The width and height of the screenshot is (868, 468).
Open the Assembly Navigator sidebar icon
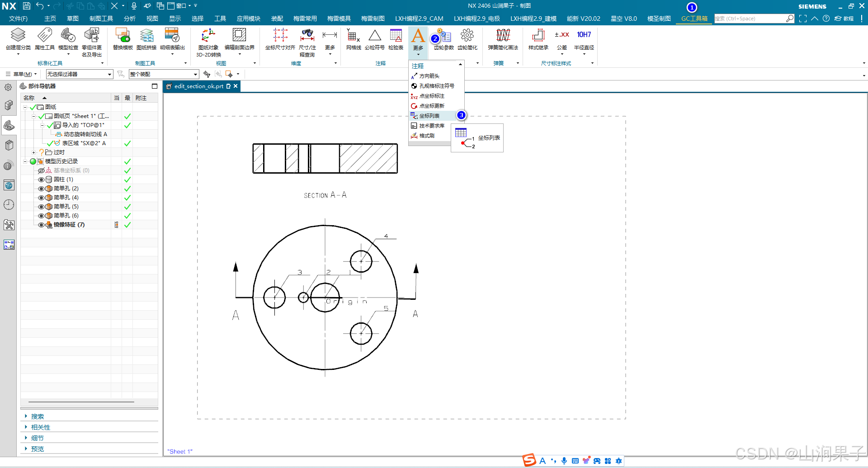[x=9, y=106]
